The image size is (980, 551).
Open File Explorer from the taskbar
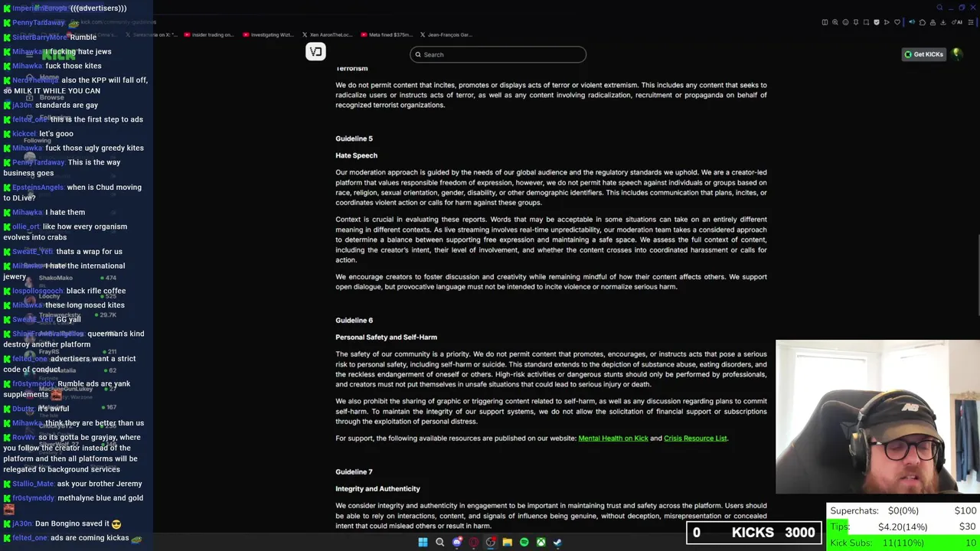(x=507, y=542)
